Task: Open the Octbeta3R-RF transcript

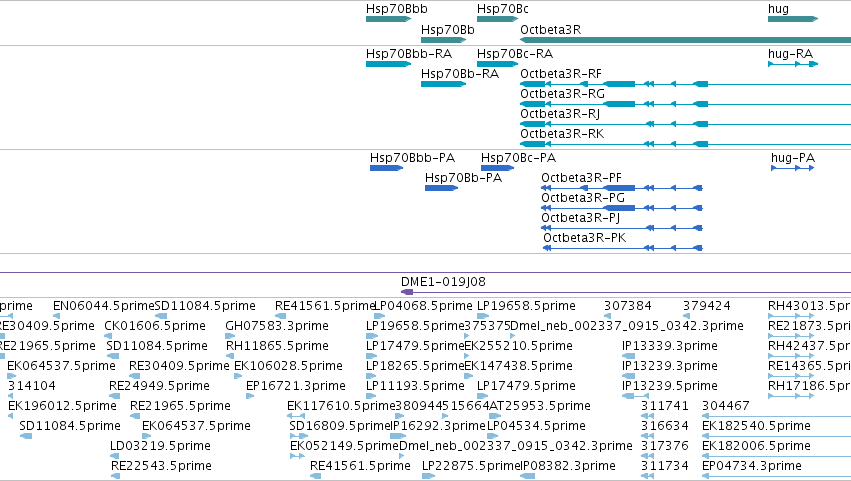Action: pyautogui.click(x=685, y=84)
